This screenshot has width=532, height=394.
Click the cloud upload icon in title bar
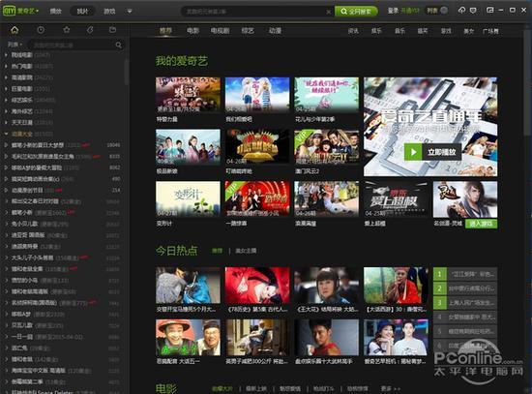coord(461,11)
